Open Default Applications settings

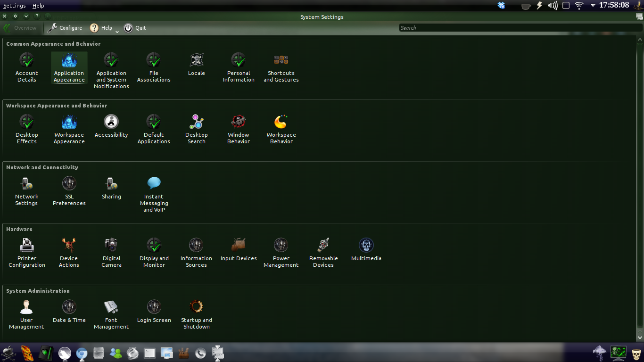tap(154, 130)
